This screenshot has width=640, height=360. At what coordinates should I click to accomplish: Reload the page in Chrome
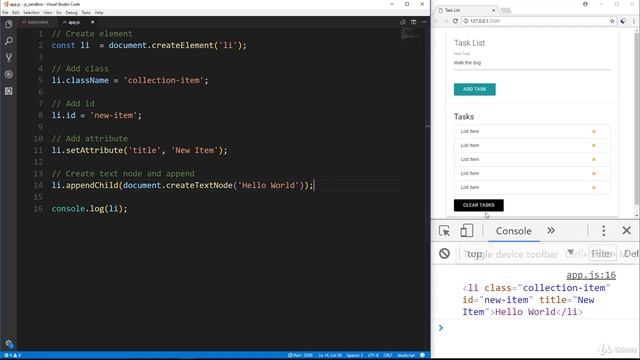[455, 21]
